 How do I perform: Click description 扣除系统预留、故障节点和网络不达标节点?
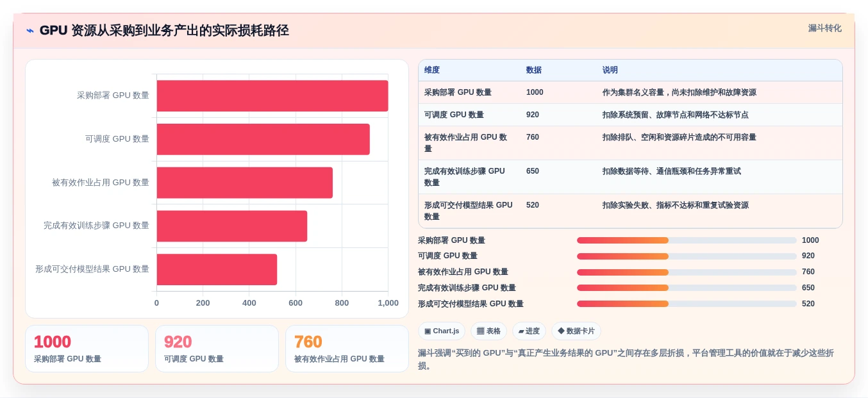point(676,115)
